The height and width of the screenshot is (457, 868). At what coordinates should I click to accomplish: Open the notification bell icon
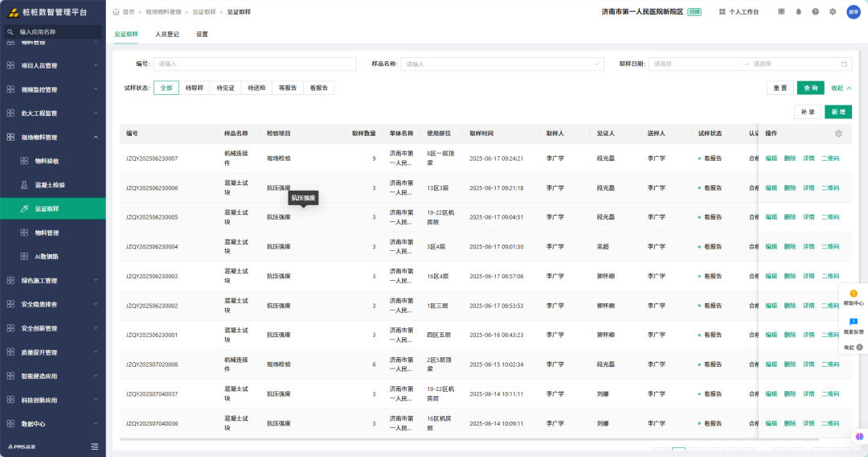798,11
